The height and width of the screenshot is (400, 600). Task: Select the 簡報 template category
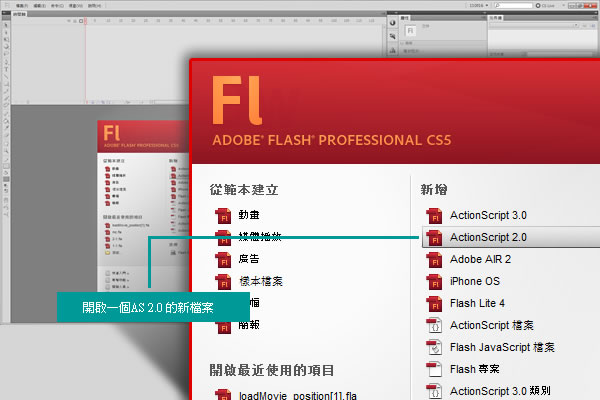pyautogui.click(x=249, y=325)
